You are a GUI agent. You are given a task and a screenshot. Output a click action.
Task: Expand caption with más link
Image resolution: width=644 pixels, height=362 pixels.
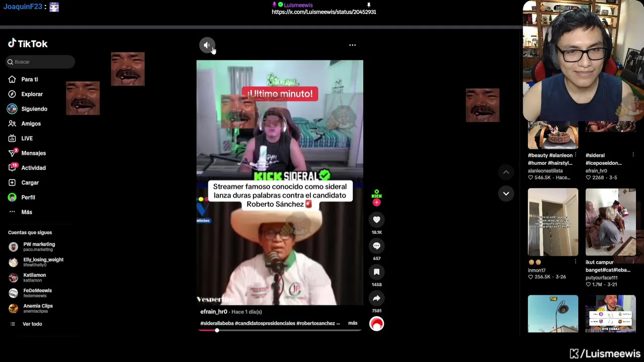(353, 323)
